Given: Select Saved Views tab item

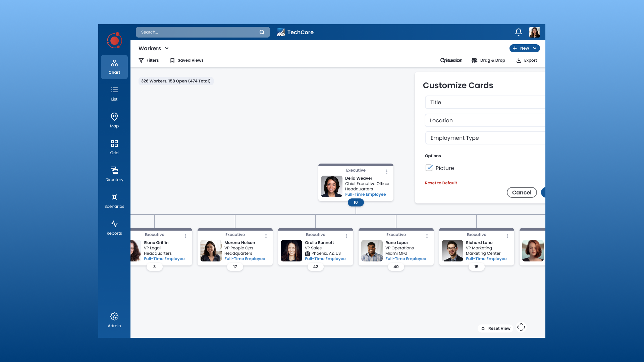Looking at the screenshot, I should tap(186, 60).
